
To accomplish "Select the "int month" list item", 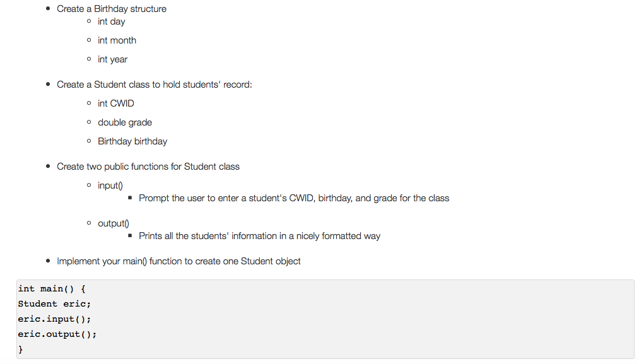I will tap(117, 40).
